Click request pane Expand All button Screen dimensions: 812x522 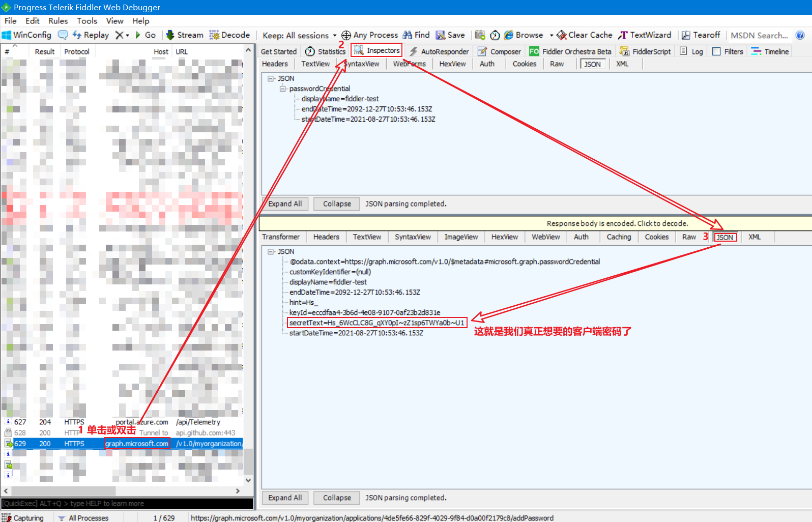click(x=285, y=204)
